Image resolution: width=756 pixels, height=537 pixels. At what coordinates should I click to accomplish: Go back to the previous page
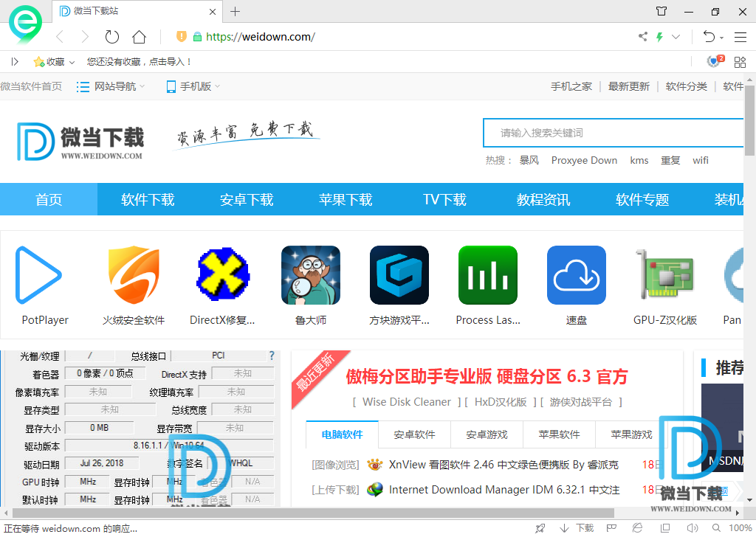61,37
